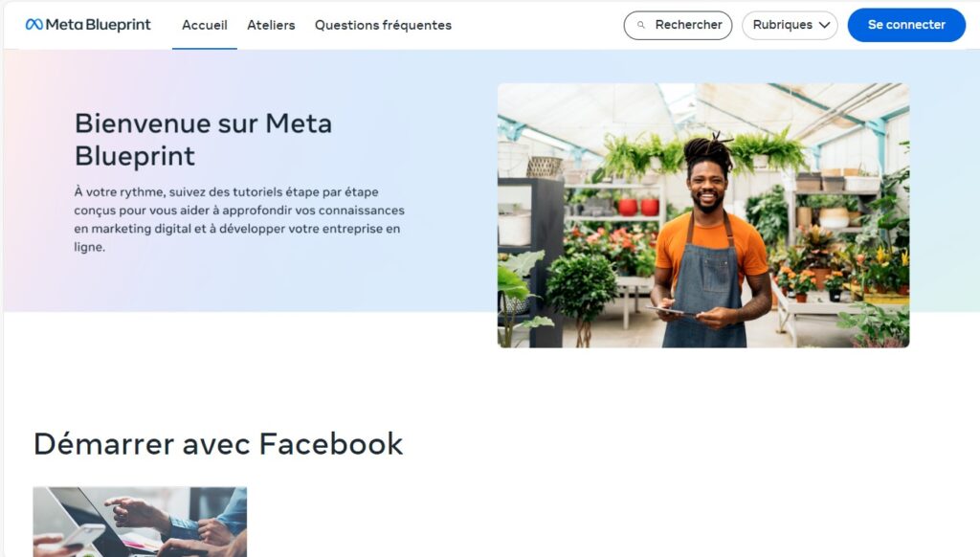Click the Se connecter button

pyautogui.click(x=906, y=25)
